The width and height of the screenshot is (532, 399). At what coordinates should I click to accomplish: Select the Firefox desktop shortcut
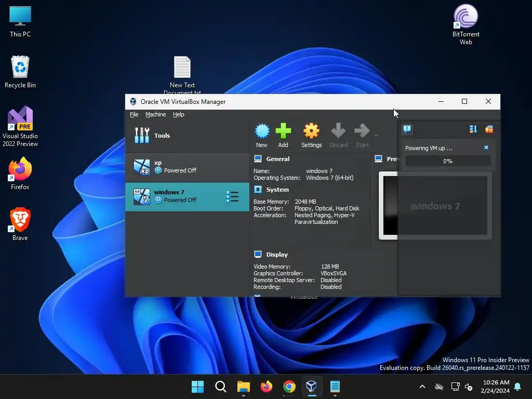point(20,174)
